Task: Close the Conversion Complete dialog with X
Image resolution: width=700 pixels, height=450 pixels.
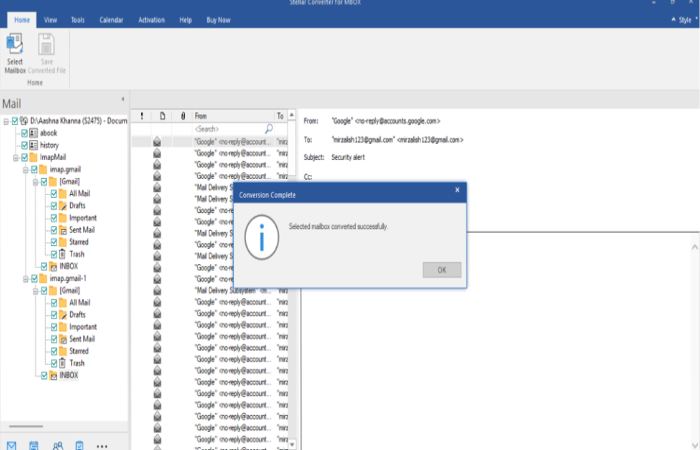Action: 457,190
